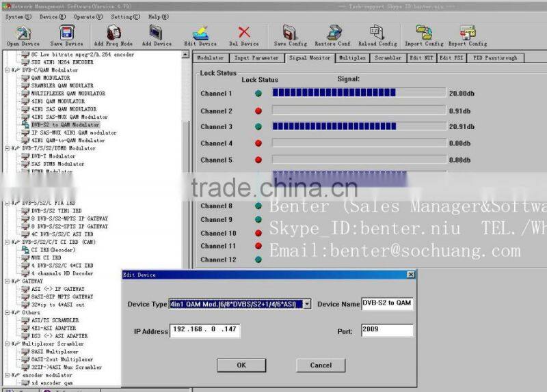Viewport: 547px width, 392px height.
Task: Click Channel 3 green lock indicator
Action: click(258, 126)
